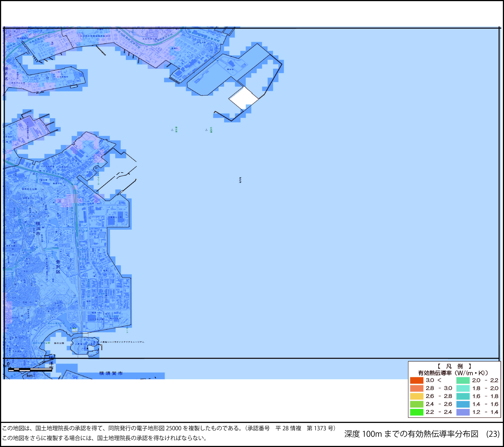Click the 金沢区 ward label
This screenshot has height=447, width=504.
(58, 267)
